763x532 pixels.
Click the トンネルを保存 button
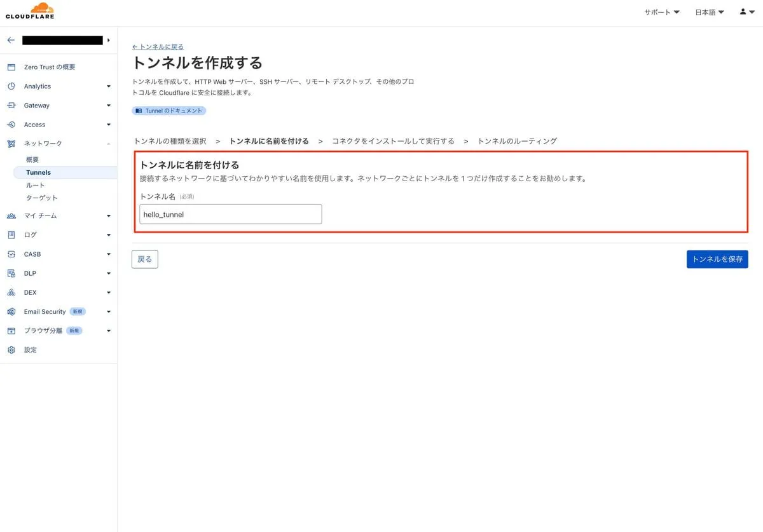(717, 259)
